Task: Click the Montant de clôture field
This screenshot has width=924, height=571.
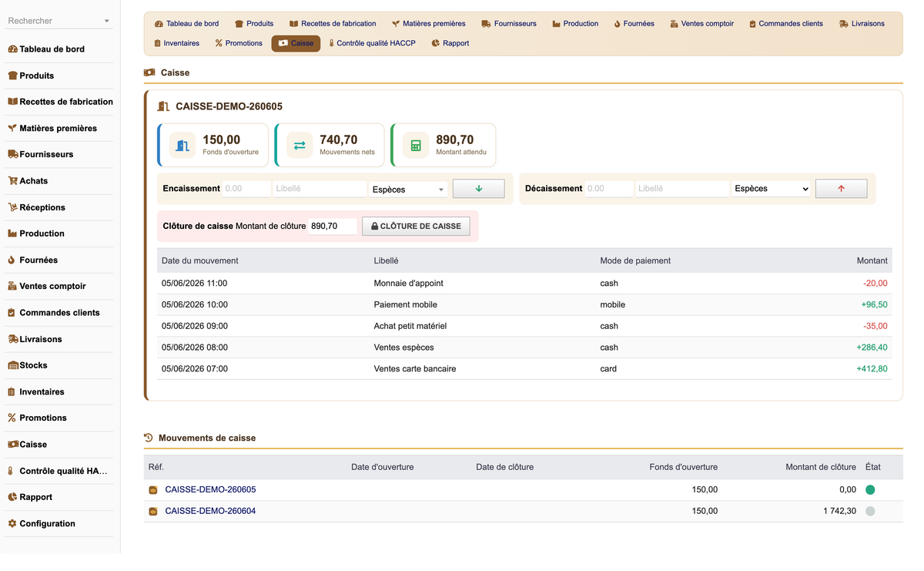Action: tap(333, 227)
